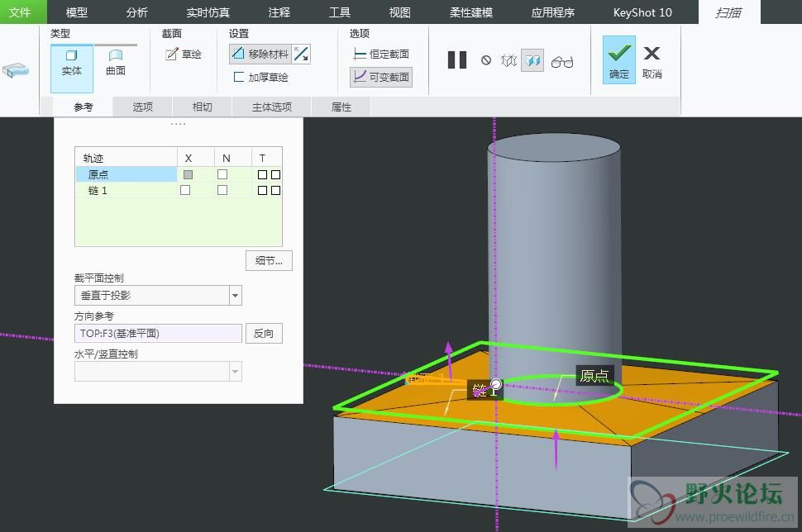Open the 选项 options panel tab
802x532 pixels.
(143, 107)
